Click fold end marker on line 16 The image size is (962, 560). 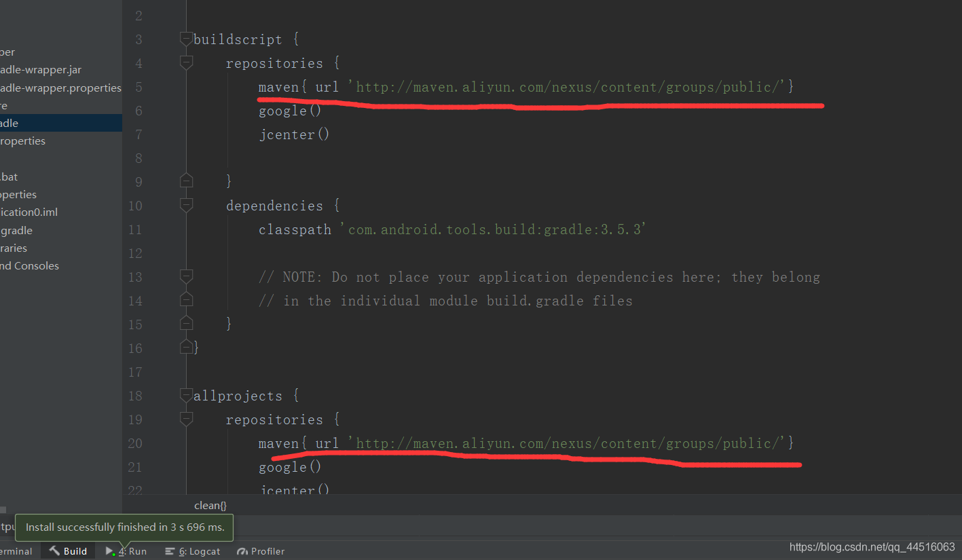[186, 348]
